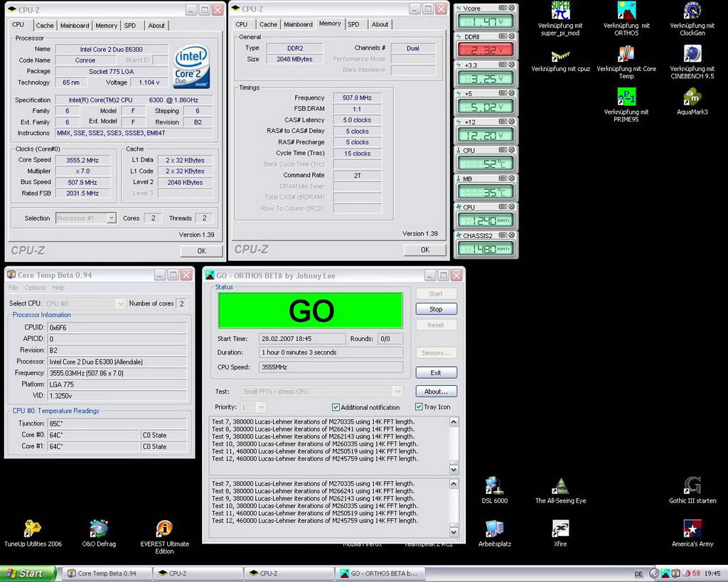Screen dimensions: 728x582
Task: Click the Vcore monitor config icon
Action: click(x=503, y=8)
